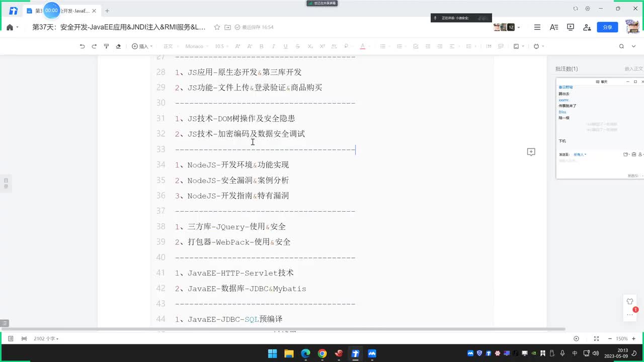Click the 最近保存 16:54 save status
The height and width of the screenshot is (362, 644).
(x=254, y=27)
